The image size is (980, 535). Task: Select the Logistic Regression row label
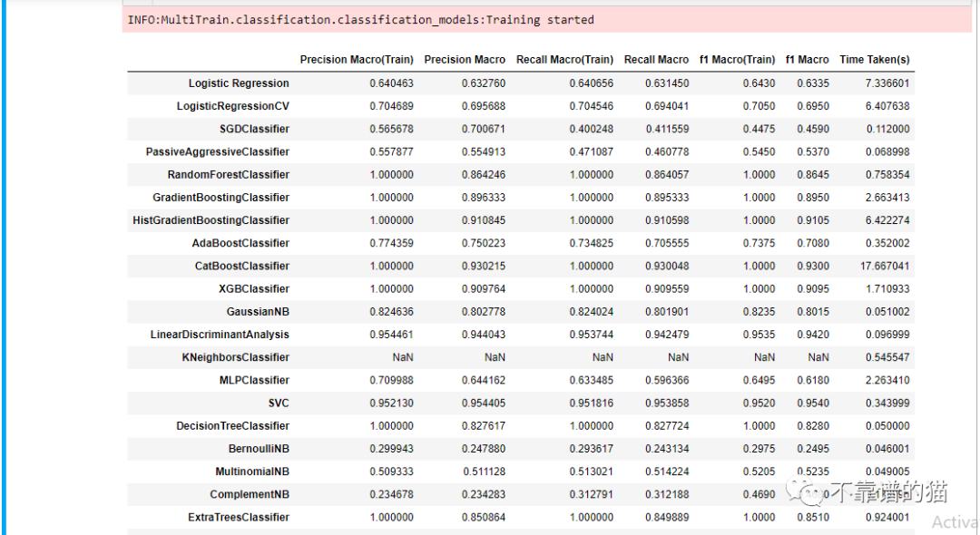click(x=239, y=83)
